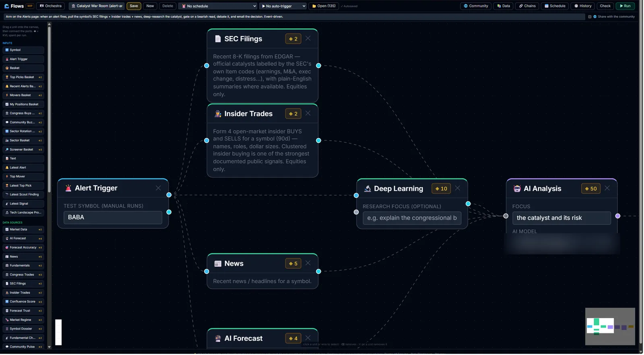Screen dimensions: 644x355
Task: Click the Deep Learning microscope icon
Action: (x=367, y=189)
